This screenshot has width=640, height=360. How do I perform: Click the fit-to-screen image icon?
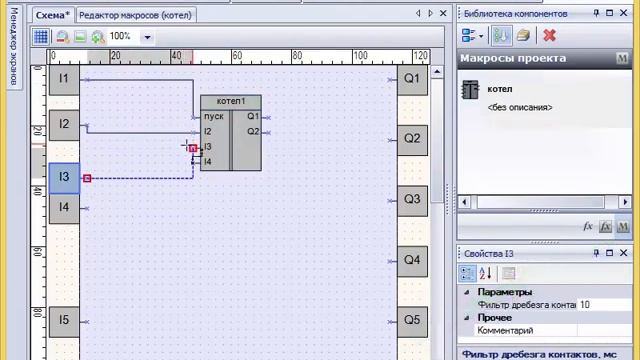(80, 37)
